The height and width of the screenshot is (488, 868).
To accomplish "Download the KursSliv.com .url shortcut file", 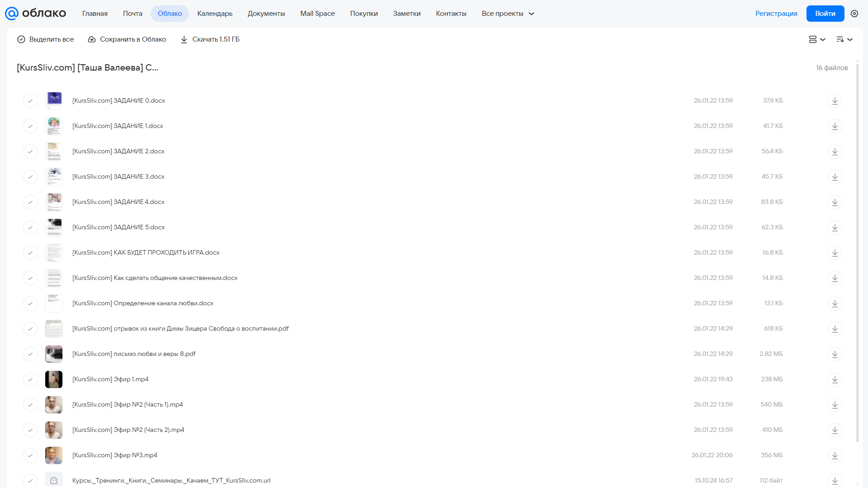I will point(835,480).
